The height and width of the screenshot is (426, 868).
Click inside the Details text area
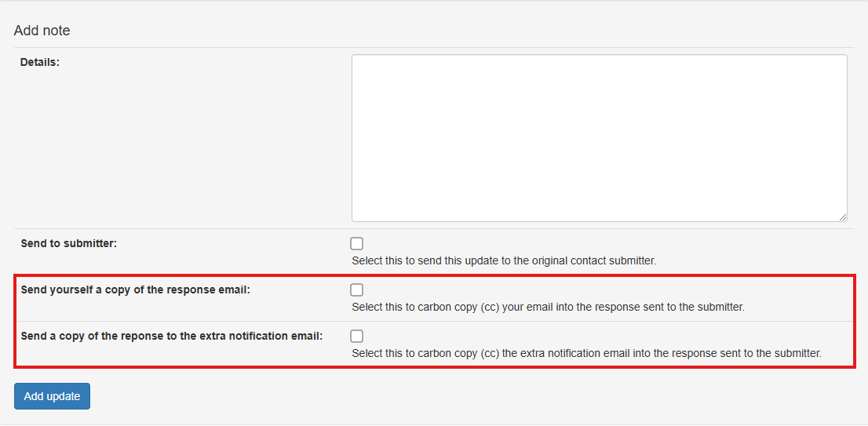(x=599, y=137)
